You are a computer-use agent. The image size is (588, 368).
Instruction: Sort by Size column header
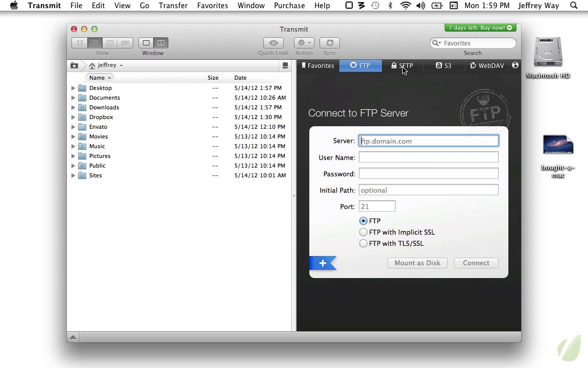[213, 78]
